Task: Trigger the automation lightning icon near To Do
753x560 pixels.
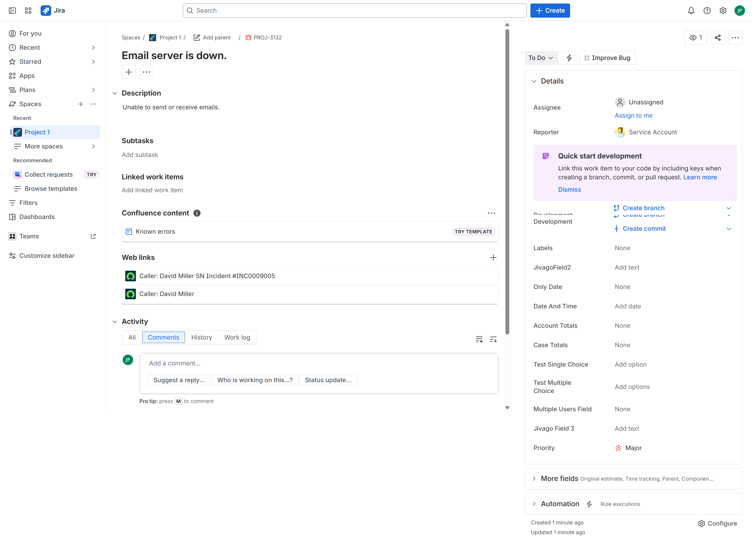Action: click(x=569, y=58)
